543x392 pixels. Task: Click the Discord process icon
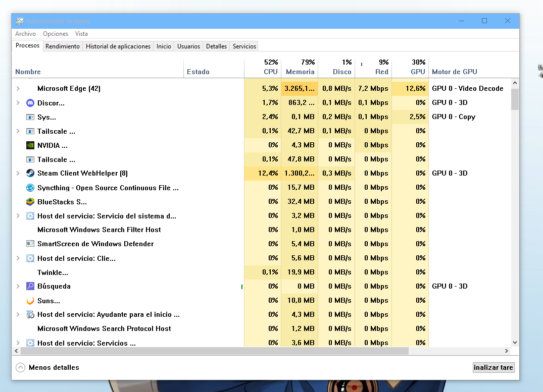[30, 103]
